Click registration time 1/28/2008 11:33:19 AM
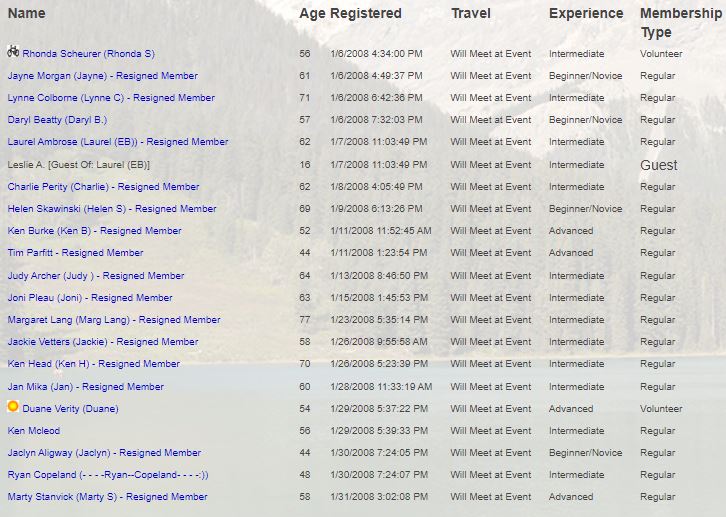The width and height of the screenshot is (726, 517). [381, 387]
